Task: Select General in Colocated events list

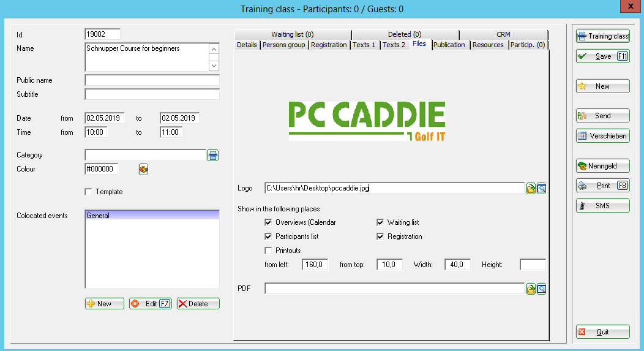Action: [x=152, y=216]
